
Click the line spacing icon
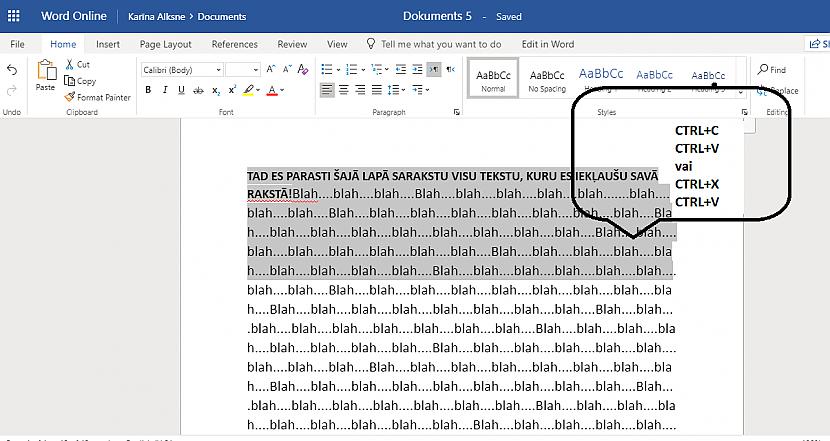pyautogui.click(x=393, y=90)
